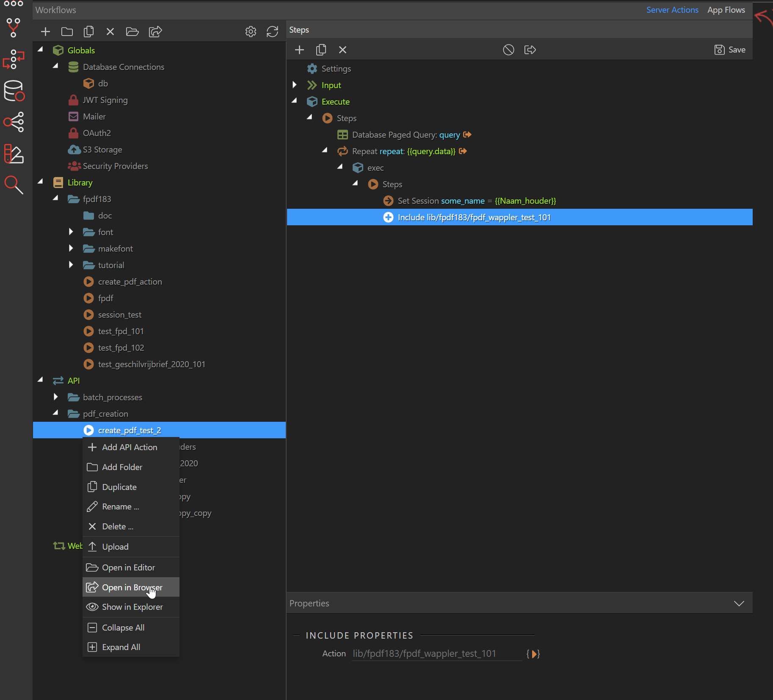This screenshot has width=773, height=700.
Task: Click the Action input field
Action: [x=436, y=654]
